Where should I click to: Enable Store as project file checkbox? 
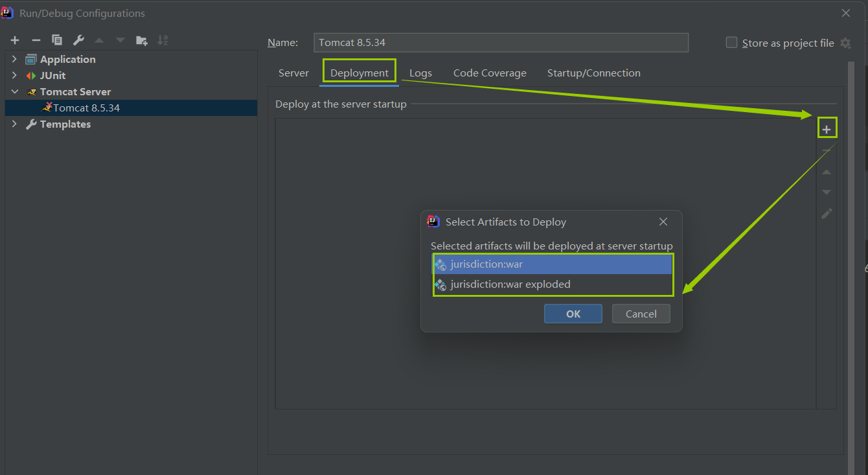(731, 43)
